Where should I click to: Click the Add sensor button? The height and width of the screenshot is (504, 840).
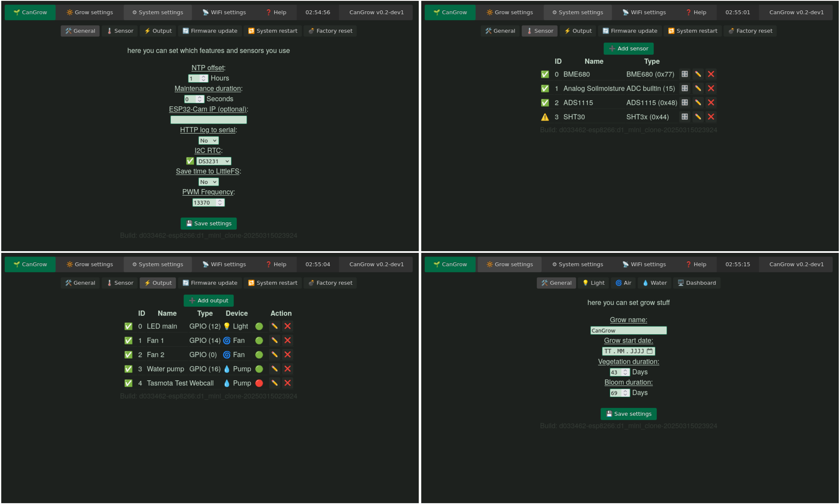(628, 48)
